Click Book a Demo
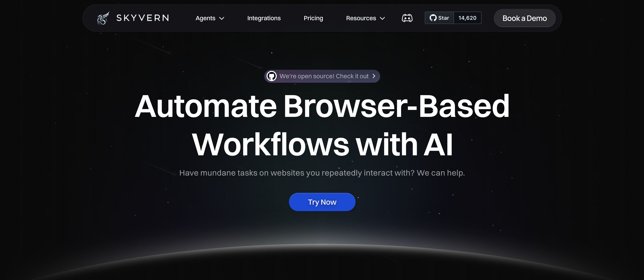 (525, 18)
